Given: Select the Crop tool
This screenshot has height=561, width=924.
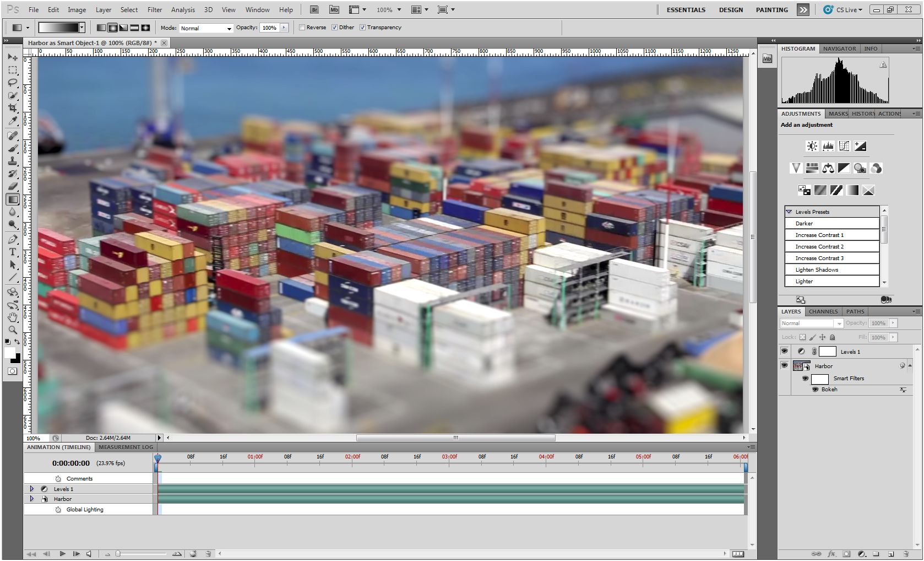Looking at the screenshot, I should click(x=13, y=108).
